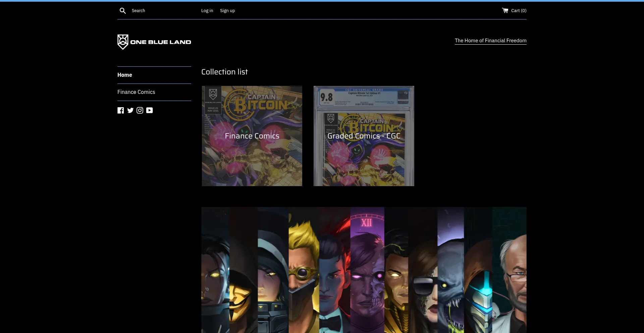This screenshot has height=333, width=644.
Task: Click the XII clock in banner image
Action: [367, 222]
